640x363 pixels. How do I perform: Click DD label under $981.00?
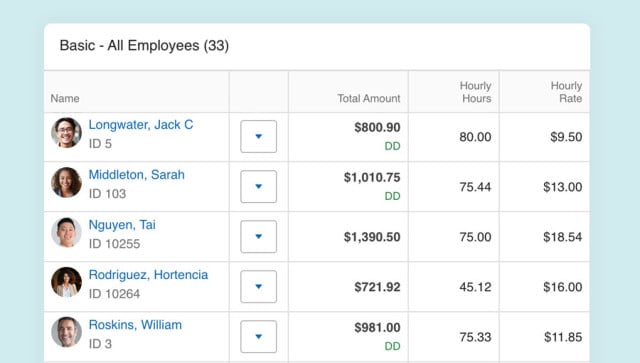click(392, 346)
